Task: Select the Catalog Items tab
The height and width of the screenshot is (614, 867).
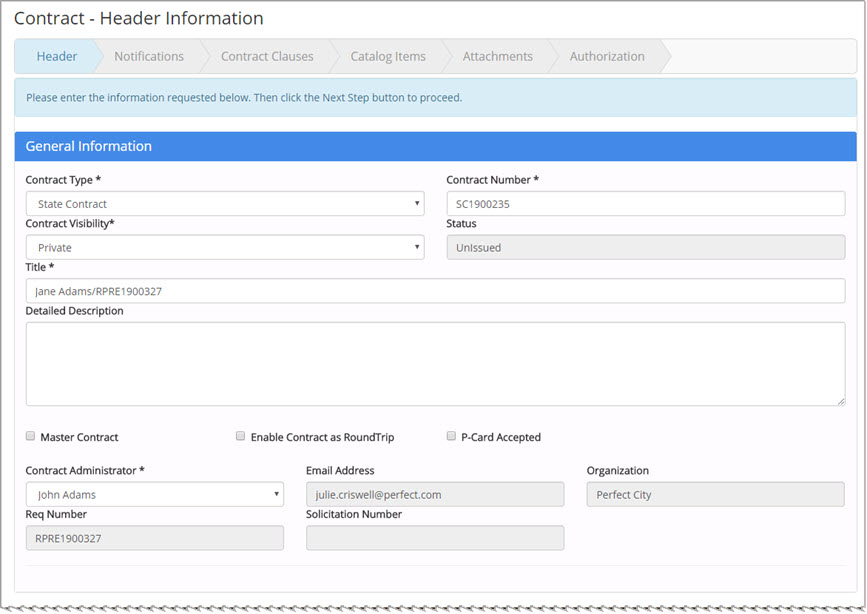Action: [x=388, y=57]
